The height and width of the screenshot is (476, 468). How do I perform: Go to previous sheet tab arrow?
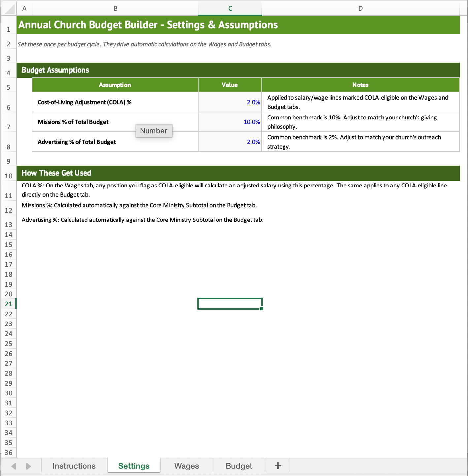pyautogui.click(x=14, y=466)
